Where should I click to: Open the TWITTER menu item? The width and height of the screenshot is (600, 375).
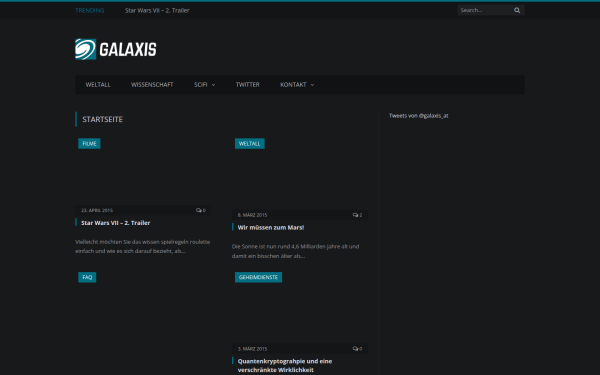tap(248, 85)
